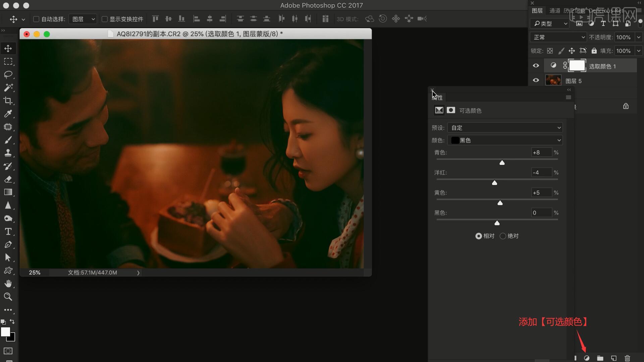Screen dimensions: 644x362
Task: Open the 颜色 黑色 dropdown
Action: click(x=505, y=140)
